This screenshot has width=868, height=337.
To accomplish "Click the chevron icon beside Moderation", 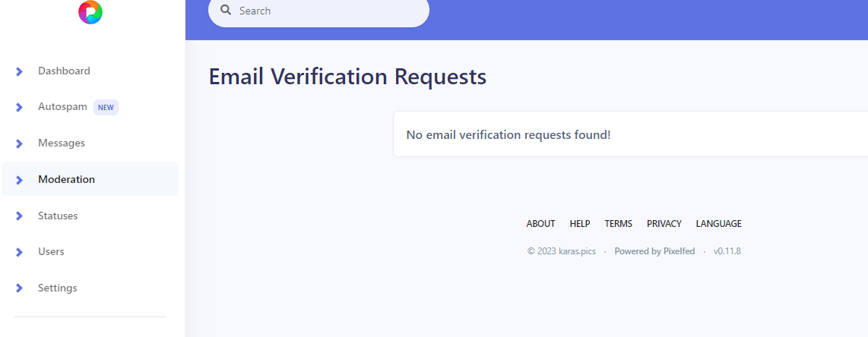I will tap(19, 180).
